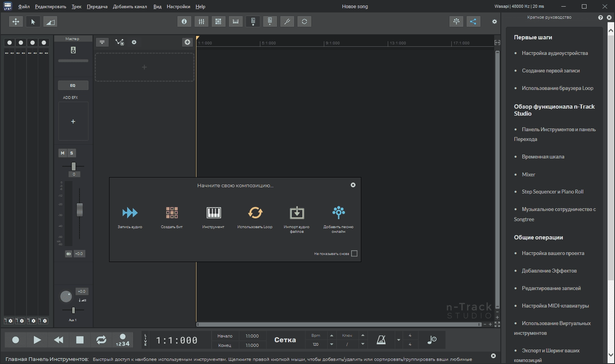615x364 pixels.
Task: Choose Инструмент piano icon
Action: coord(213,217)
